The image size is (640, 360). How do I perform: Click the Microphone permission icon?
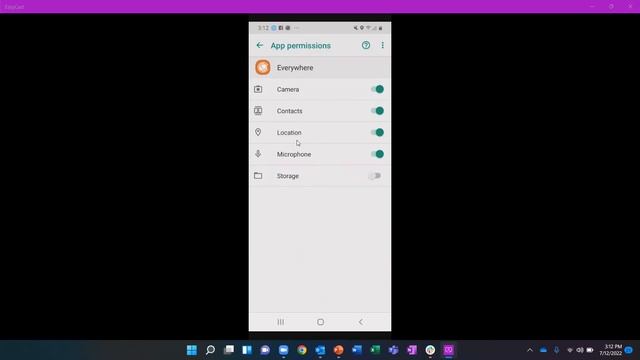[258, 154]
